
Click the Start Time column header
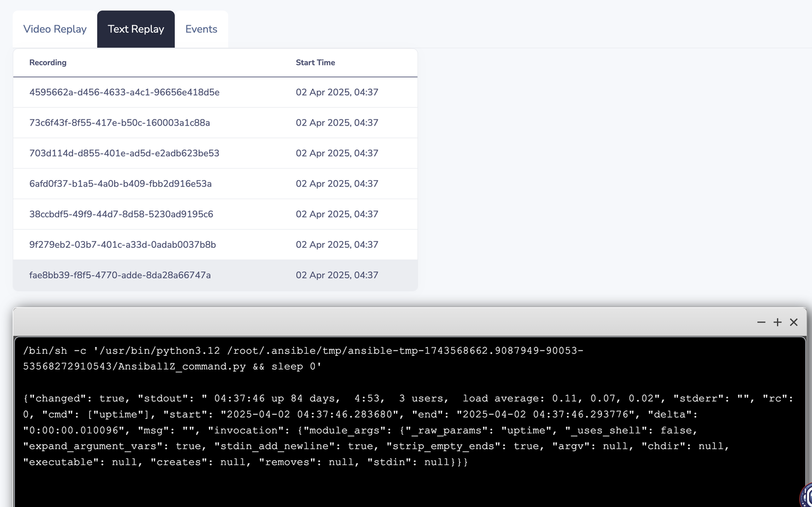315,63
